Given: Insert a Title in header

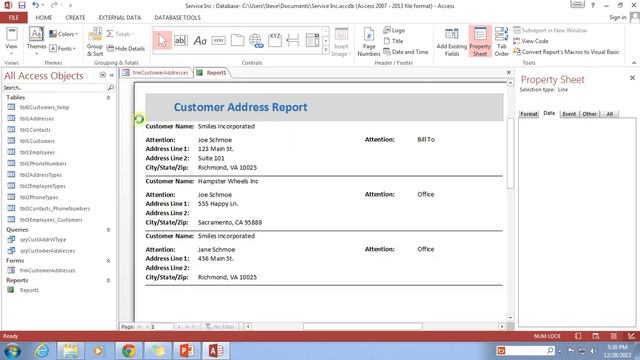Looking at the screenshot, I should coord(393,41).
